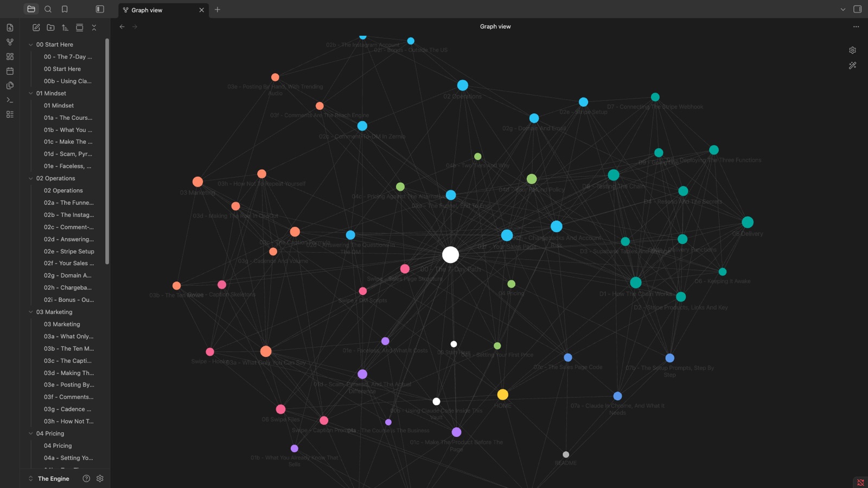Select the 7-Day Path white node
The image size is (868, 488).
coord(450,254)
